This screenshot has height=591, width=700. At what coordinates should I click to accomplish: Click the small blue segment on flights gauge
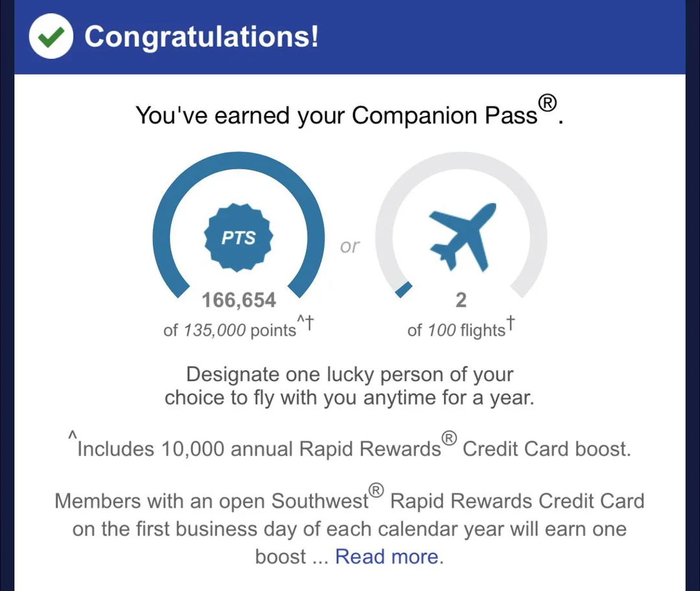coord(403,290)
